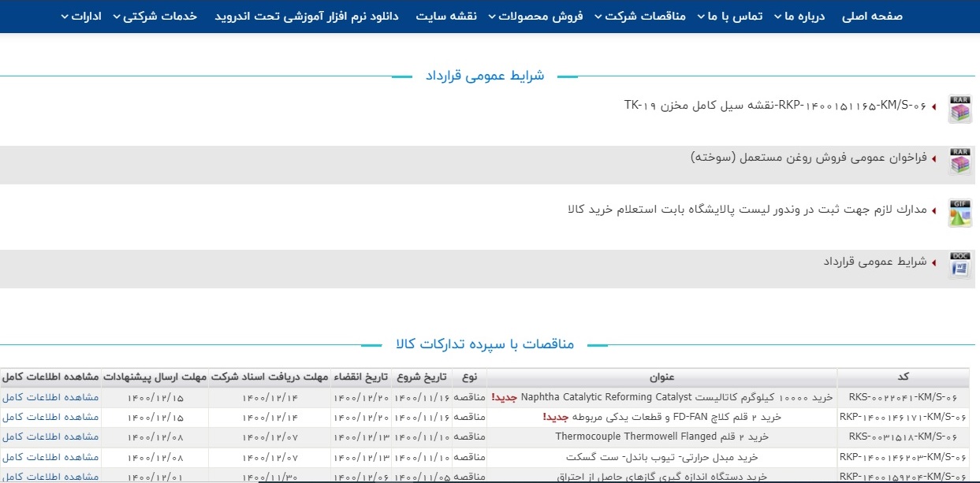Select the Naphtha Catalytic Reforming Catalyst tender title
This screenshot has width=980, height=483.
tap(662, 397)
